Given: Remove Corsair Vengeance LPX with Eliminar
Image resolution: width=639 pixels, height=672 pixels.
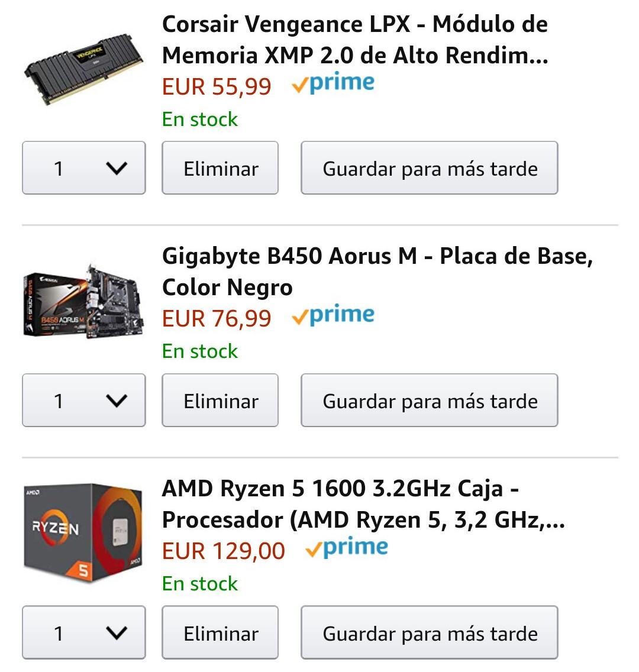Looking at the screenshot, I should tap(220, 168).
